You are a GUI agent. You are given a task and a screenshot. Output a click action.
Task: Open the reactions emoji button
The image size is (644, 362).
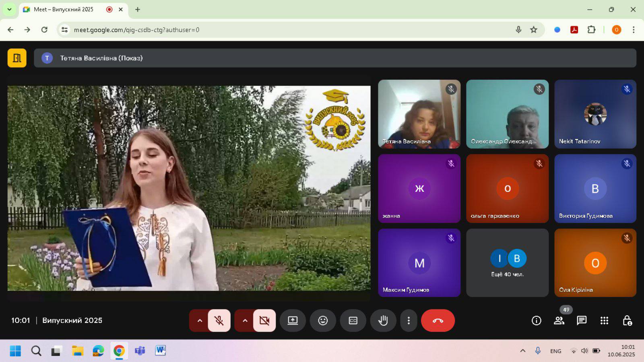tap(323, 321)
